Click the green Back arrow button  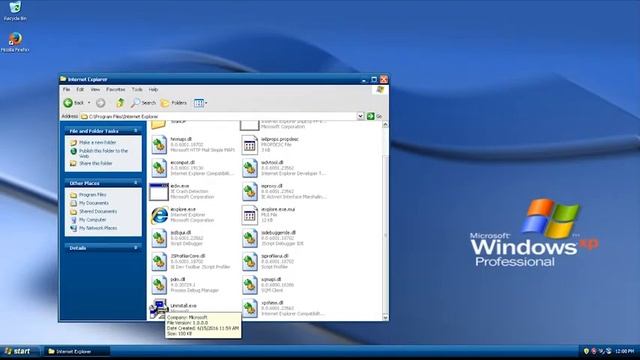[68, 103]
